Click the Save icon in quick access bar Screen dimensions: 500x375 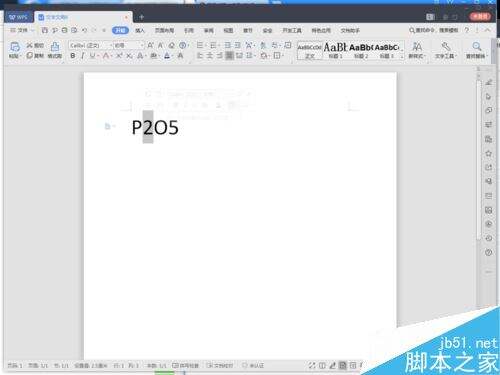point(45,30)
